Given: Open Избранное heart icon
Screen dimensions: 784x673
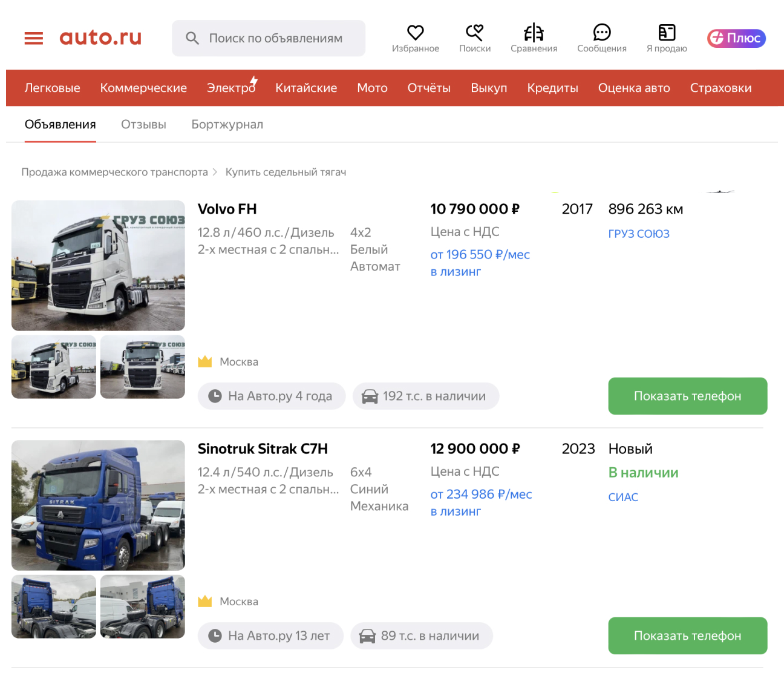Looking at the screenshot, I should 415,33.
